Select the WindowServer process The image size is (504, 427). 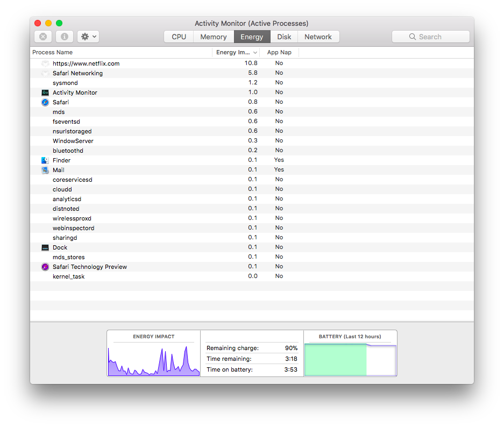(x=73, y=141)
